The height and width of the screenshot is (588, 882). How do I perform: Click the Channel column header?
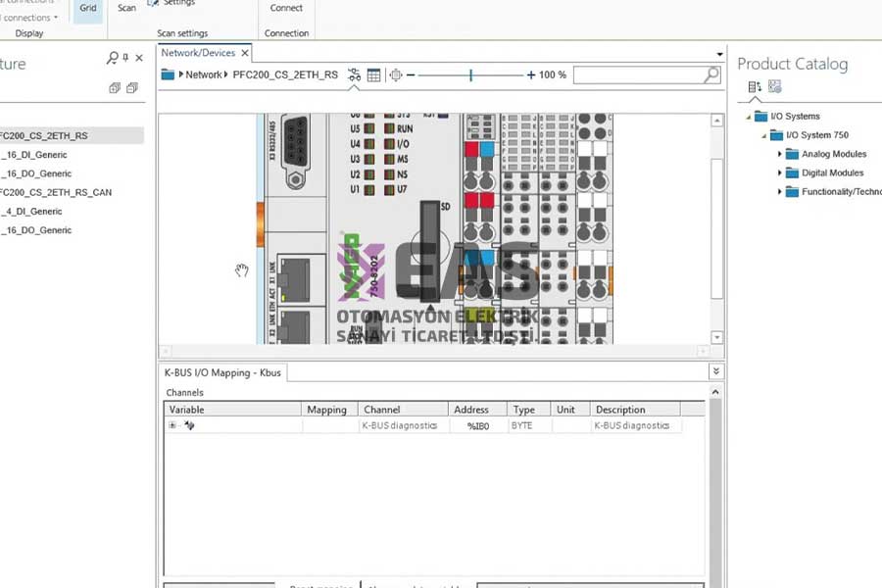click(x=404, y=410)
